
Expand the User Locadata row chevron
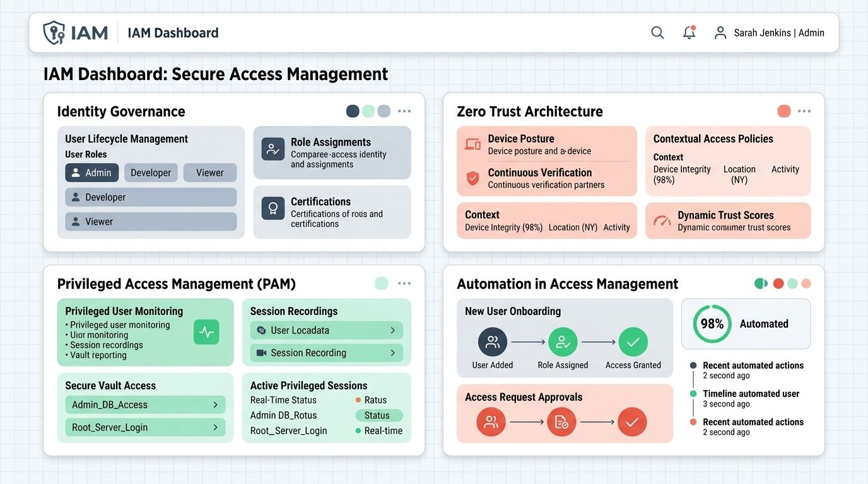coord(392,330)
